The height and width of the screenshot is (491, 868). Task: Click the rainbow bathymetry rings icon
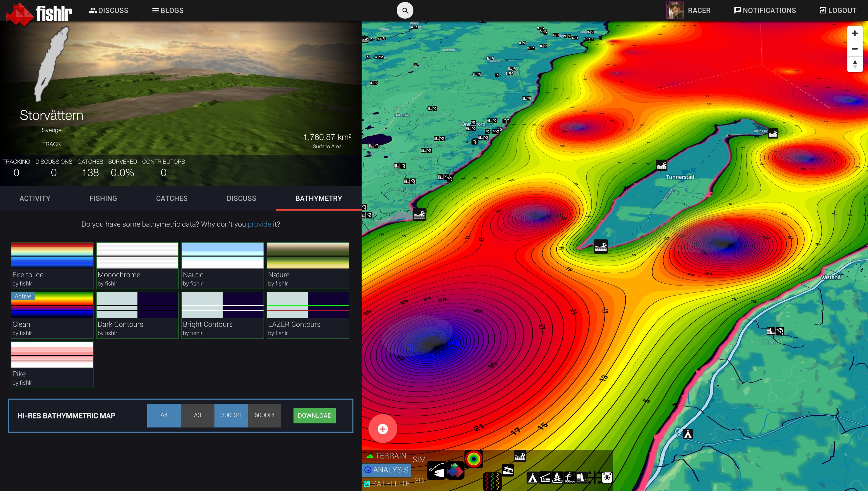pyautogui.click(x=474, y=459)
